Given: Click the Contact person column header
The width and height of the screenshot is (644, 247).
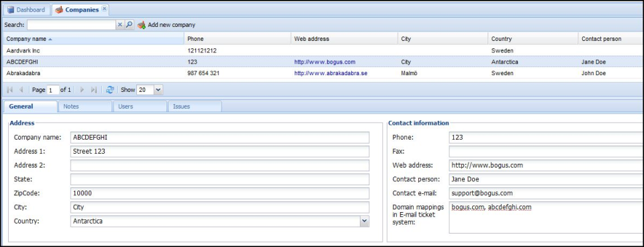Looking at the screenshot, I should (611, 39).
